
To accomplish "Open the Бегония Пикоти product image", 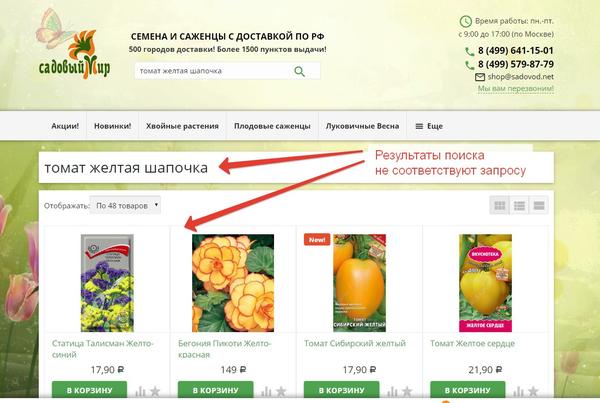I will (233, 283).
